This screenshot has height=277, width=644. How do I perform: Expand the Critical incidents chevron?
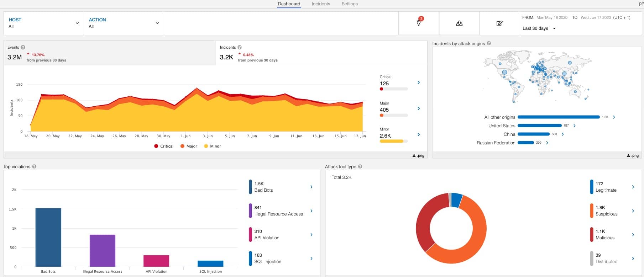coord(419,82)
